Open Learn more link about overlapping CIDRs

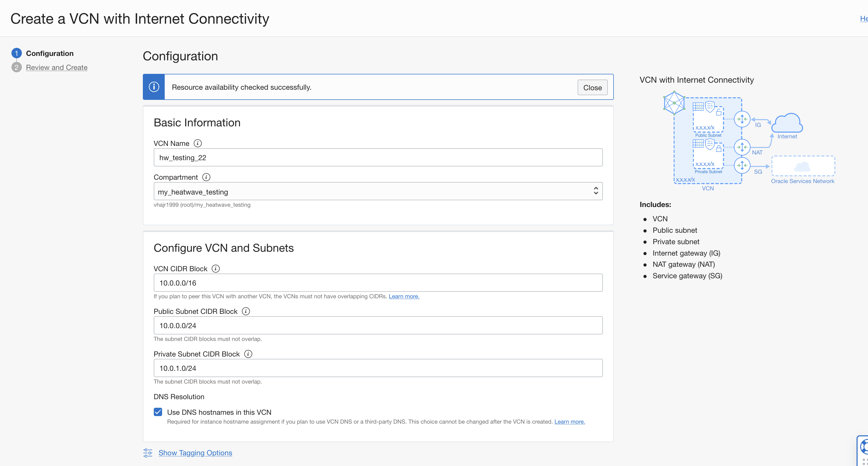click(404, 296)
